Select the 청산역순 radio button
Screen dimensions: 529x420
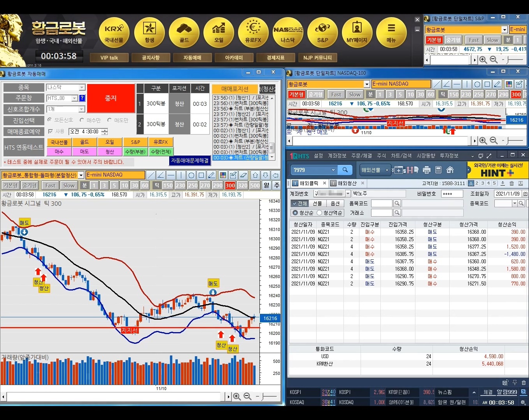click(320, 213)
